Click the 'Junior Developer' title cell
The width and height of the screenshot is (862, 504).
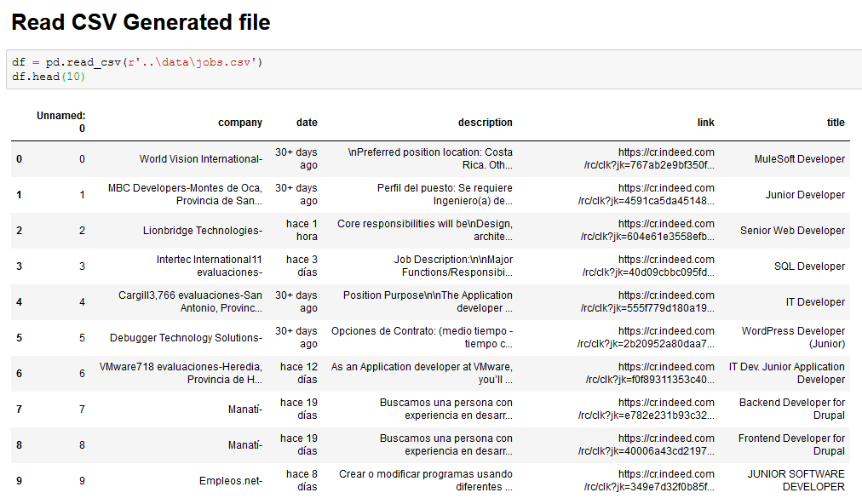click(805, 195)
